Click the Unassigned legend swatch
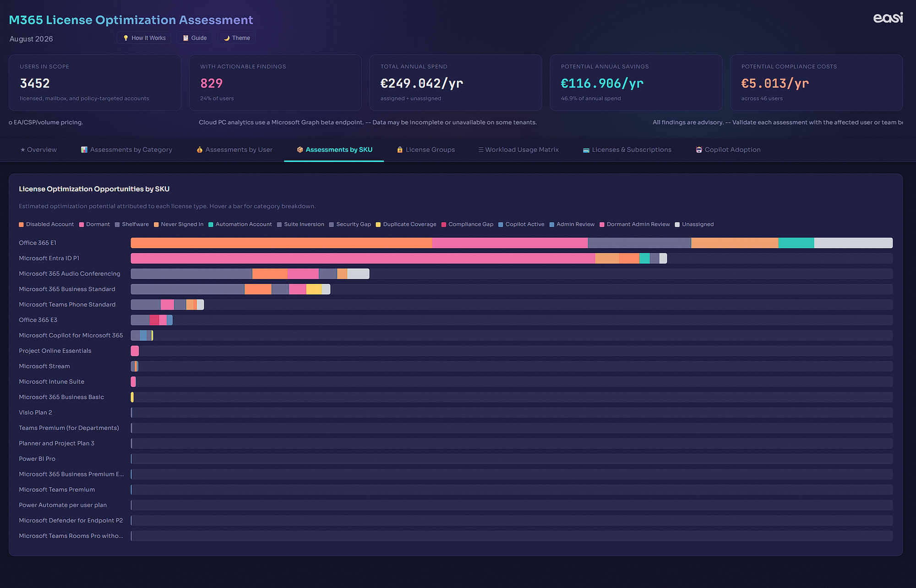The height and width of the screenshot is (588, 916). click(x=677, y=224)
